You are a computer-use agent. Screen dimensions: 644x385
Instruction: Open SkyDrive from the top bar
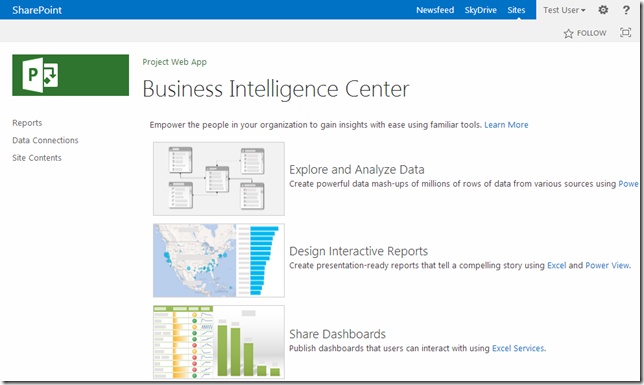point(481,10)
